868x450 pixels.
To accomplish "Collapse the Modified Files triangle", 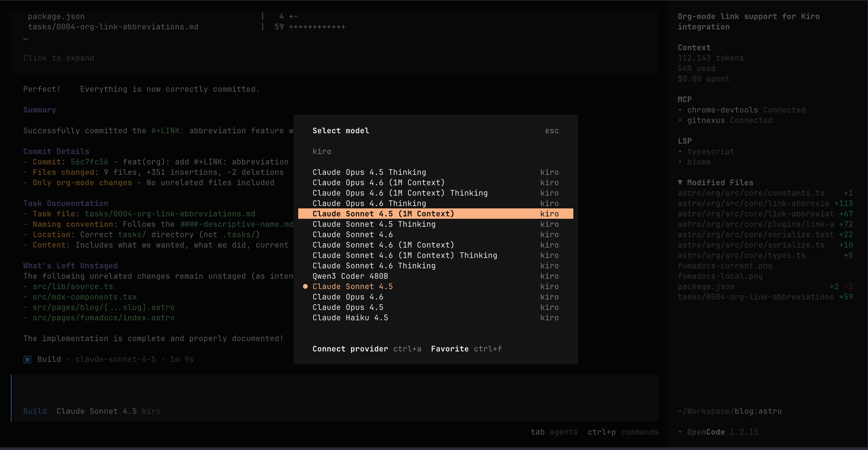I will 680,183.
